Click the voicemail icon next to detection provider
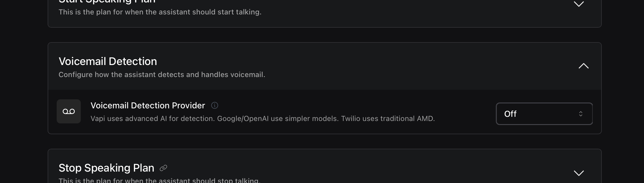 pyautogui.click(x=68, y=111)
